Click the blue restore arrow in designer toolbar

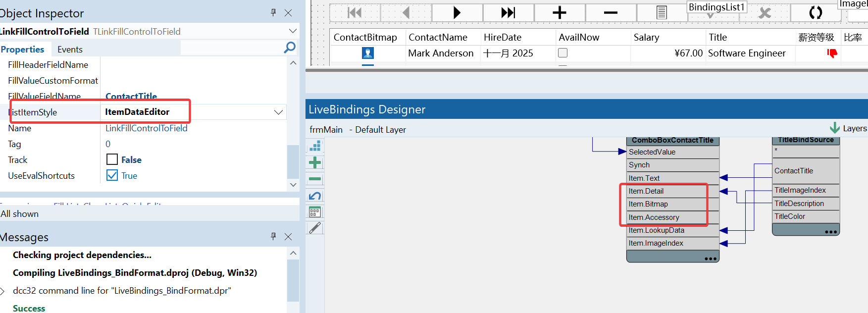click(x=315, y=196)
